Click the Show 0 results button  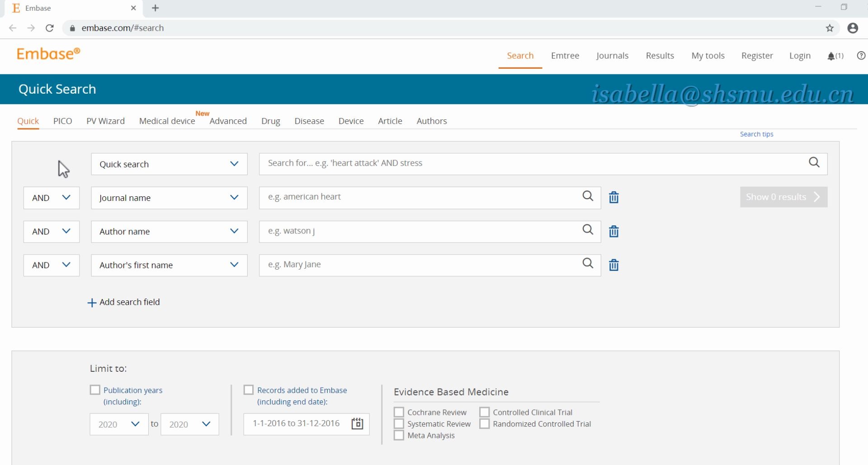(783, 197)
